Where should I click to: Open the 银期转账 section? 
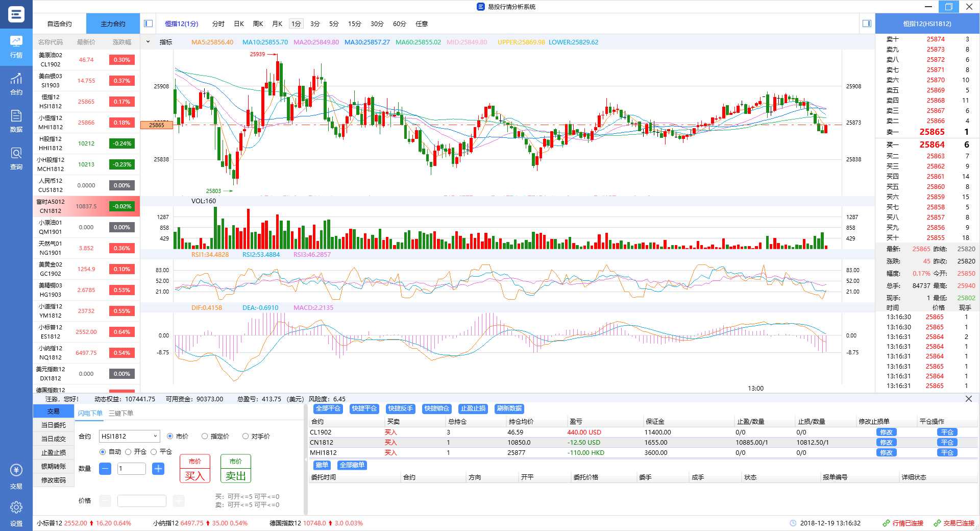tap(54, 466)
